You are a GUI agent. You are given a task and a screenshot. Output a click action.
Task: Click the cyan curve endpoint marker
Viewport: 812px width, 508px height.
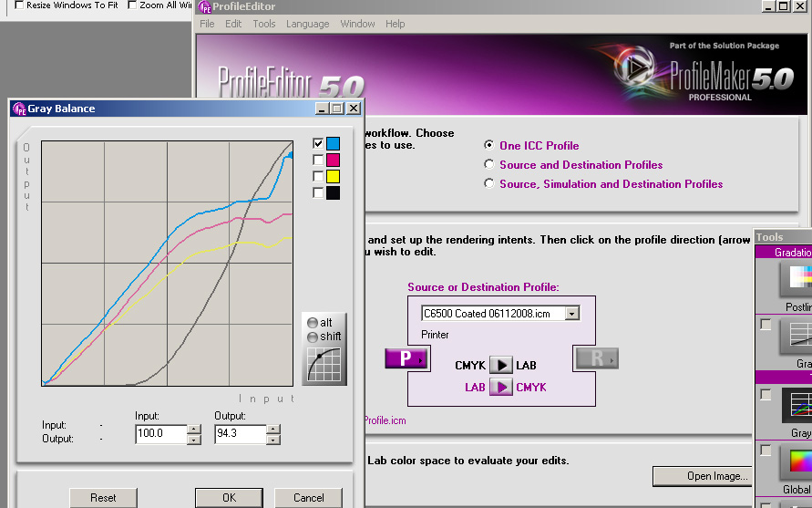coord(291,154)
